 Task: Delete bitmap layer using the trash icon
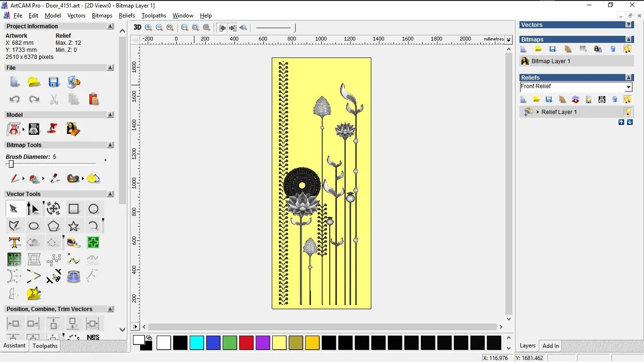click(x=613, y=49)
